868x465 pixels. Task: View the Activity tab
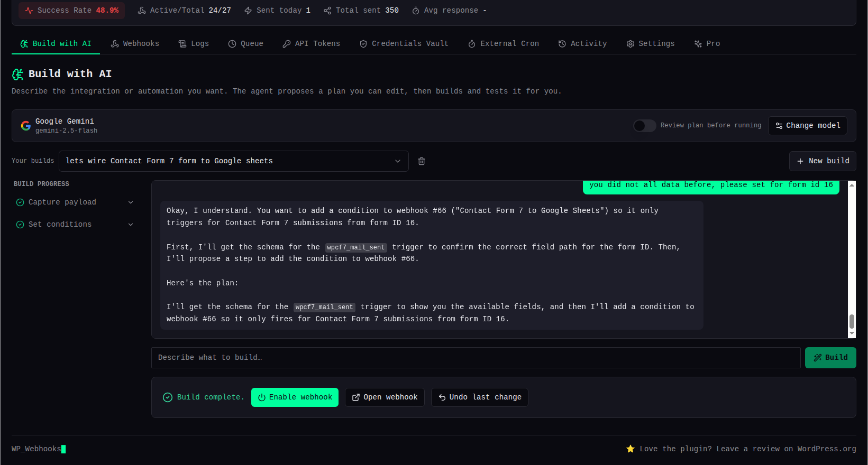583,44
